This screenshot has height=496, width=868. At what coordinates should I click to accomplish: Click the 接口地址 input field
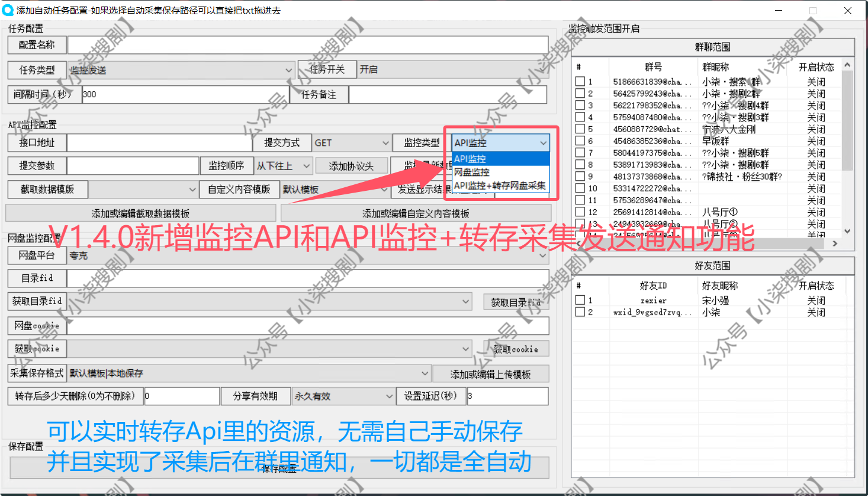tap(159, 143)
